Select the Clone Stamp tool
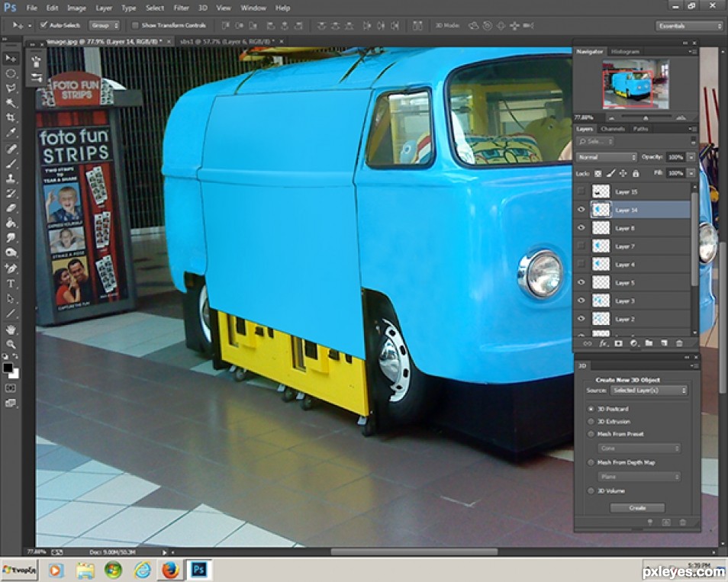 click(x=10, y=178)
